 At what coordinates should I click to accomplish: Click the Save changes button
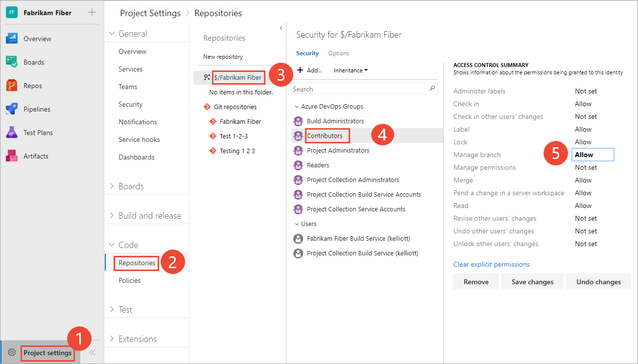pos(532,281)
